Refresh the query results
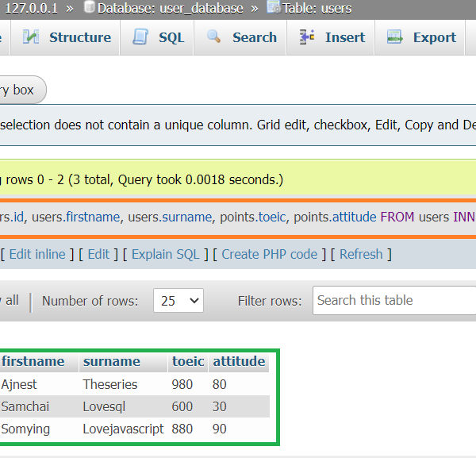The image size is (476, 458). pos(361,254)
